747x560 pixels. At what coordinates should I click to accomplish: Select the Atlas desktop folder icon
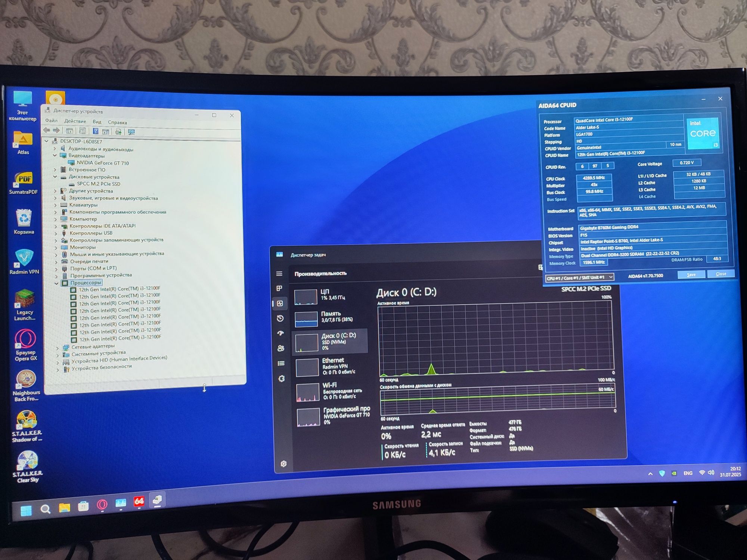click(23, 143)
